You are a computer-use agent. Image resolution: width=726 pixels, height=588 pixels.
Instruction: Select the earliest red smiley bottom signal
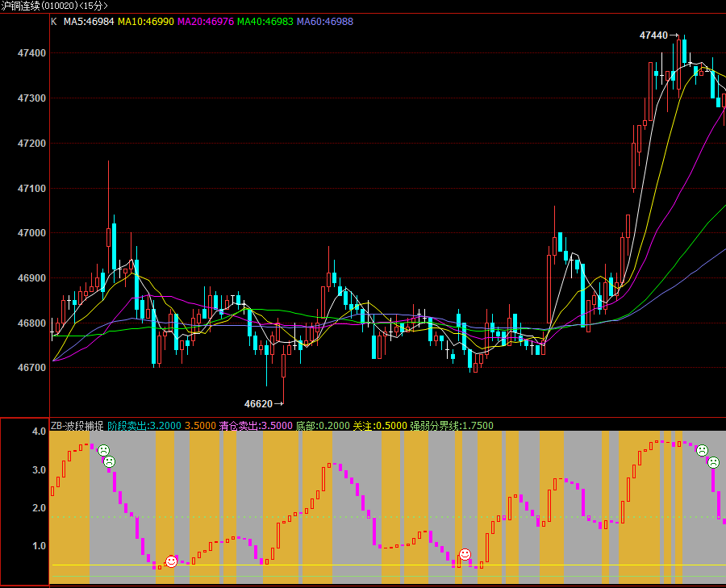click(x=171, y=561)
